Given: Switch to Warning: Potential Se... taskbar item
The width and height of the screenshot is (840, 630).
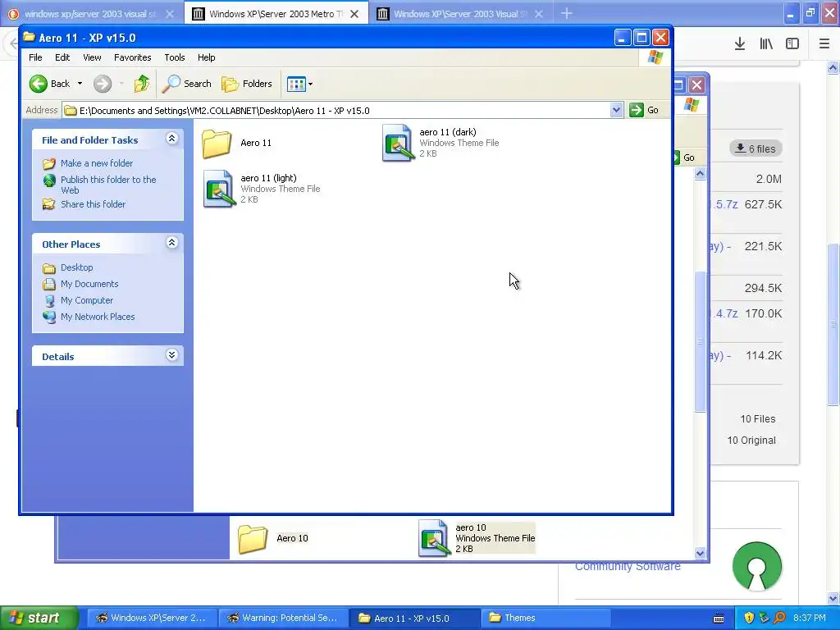Looking at the screenshot, I should pyautogui.click(x=283, y=618).
